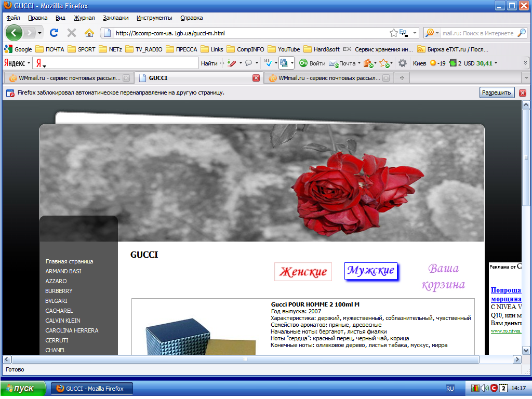Screen dimensions: 532x399
Task: Close the redirect blocked notification bar
Action: click(523, 92)
